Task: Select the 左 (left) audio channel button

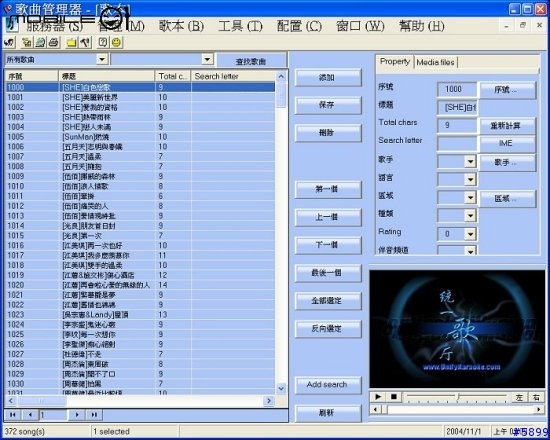Action: click(x=519, y=397)
